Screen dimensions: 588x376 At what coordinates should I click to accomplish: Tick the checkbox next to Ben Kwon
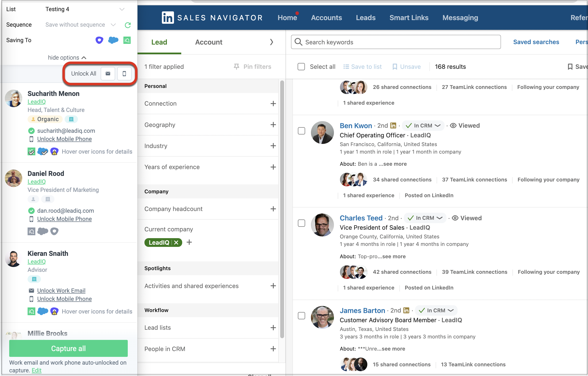[x=301, y=131]
